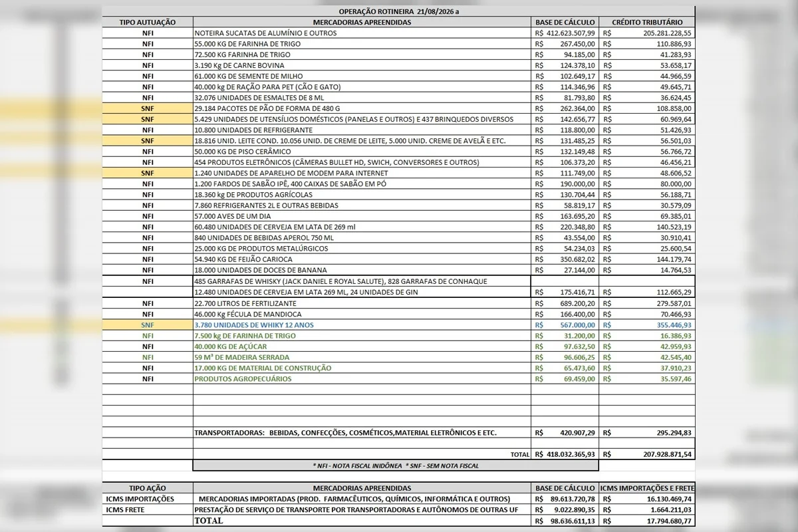This screenshot has width=798, height=532.
Task: Select green value 69.459,00
Action: pyautogui.click(x=579, y=379)
